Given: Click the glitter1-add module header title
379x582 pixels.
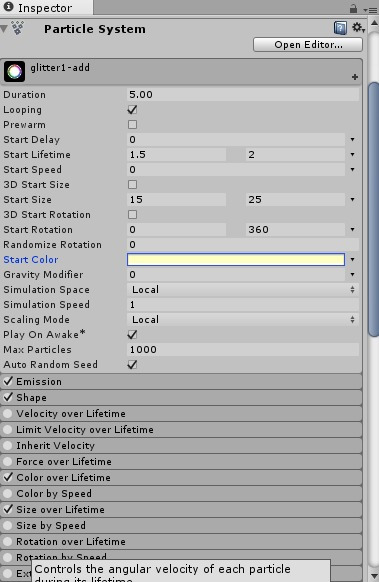Looking at the screenshot, I should [x=60, y=68].
